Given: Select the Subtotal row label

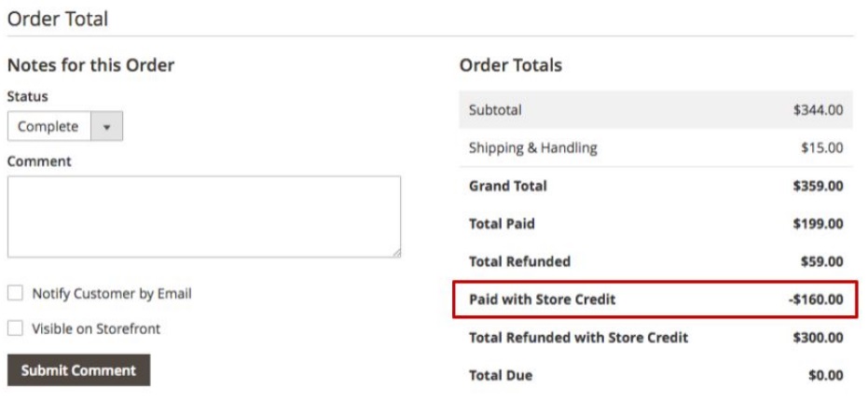Looking at the screenshot, I should [495, 110].
